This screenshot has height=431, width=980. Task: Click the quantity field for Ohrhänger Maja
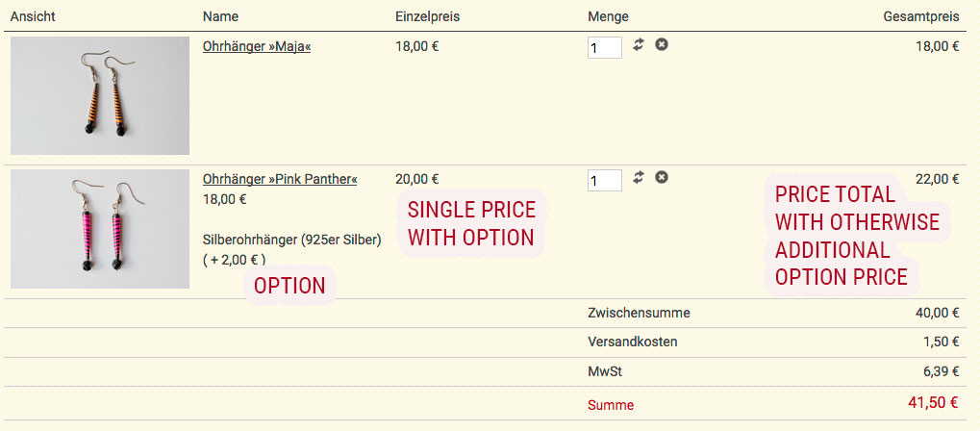click(604, 47)
